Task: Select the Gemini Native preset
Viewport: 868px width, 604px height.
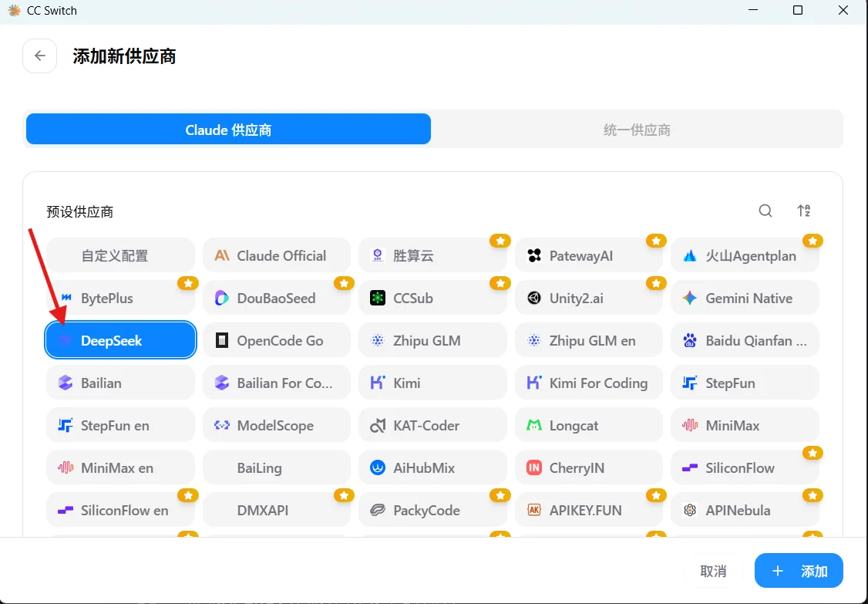Action: (745, 298)
